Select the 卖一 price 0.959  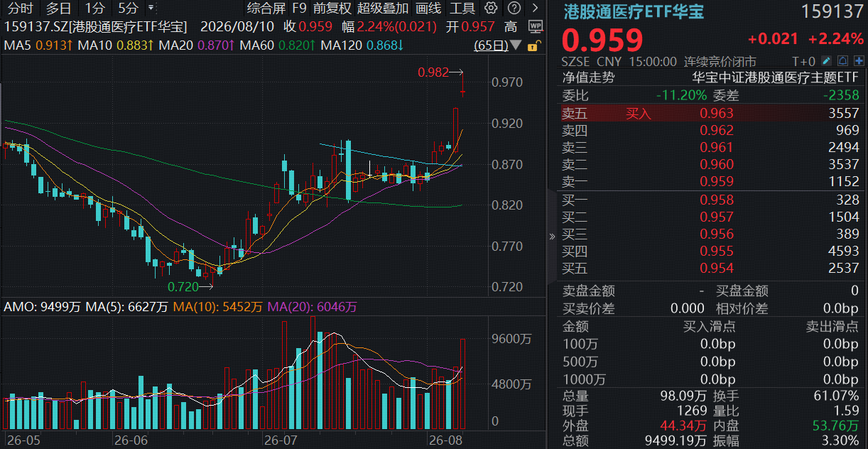tap(717, 181)
